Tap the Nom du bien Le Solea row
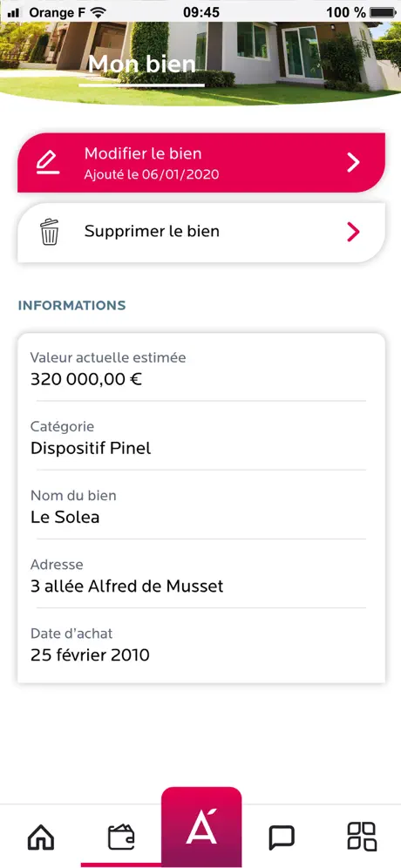The height and width of the screenshot is (868, 401). tap(201, 506)
